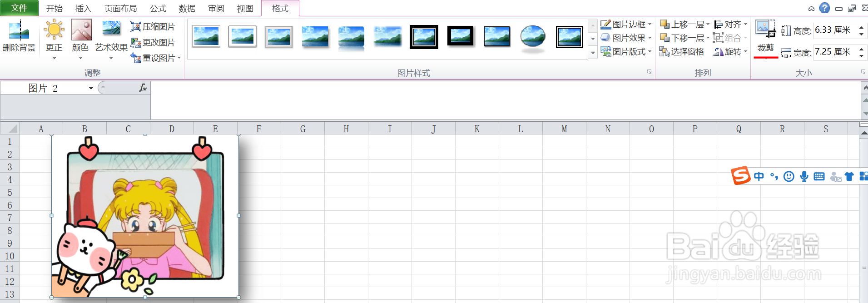
Task: Select row 5 header
Action: (10, 192)
